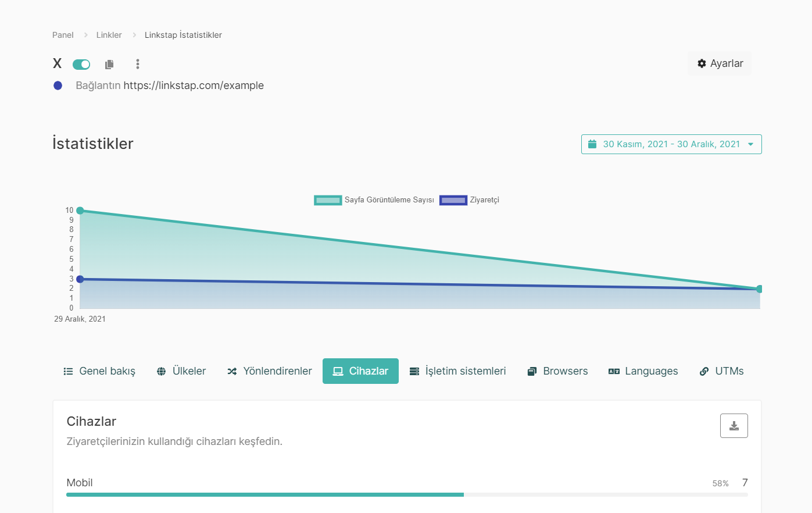
Task: Click Linkstap İstatistikler breadcrumb text
Action: [x=183, y=35]
